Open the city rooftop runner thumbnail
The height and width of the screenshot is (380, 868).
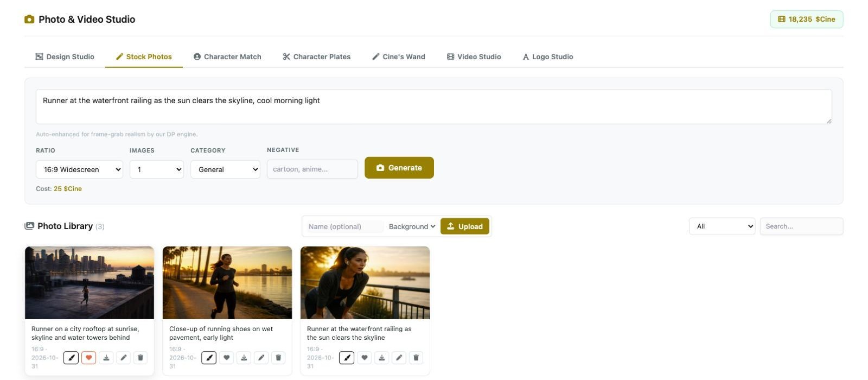coord(90,283)
